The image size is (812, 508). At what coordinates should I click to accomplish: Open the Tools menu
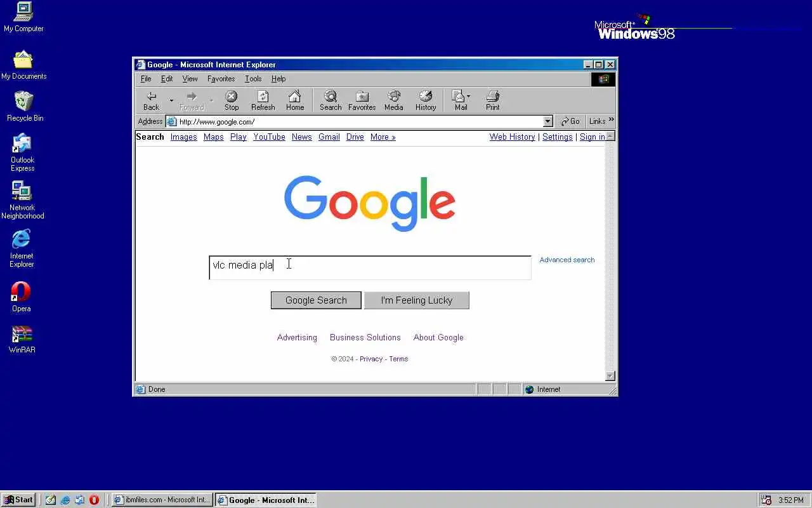click(253, 79)
